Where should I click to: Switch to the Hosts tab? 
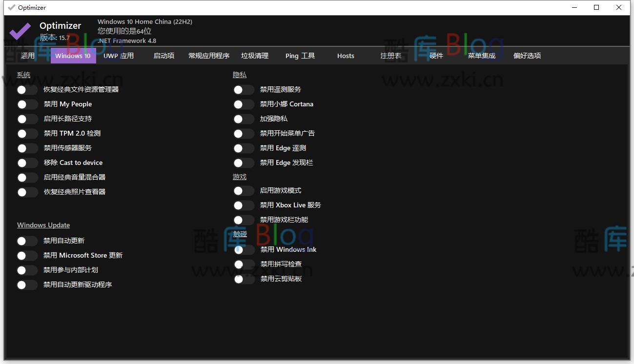pos(346,56)
